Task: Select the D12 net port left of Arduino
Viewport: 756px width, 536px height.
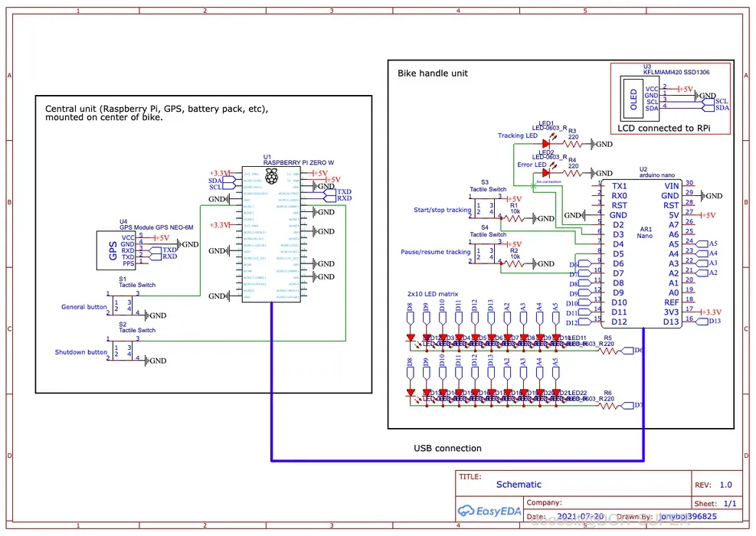Action: pos(578,322)
